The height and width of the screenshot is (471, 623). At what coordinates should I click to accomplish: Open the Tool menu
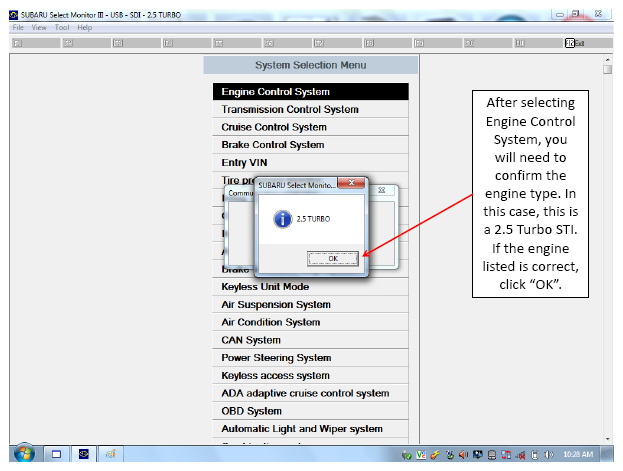62,27
